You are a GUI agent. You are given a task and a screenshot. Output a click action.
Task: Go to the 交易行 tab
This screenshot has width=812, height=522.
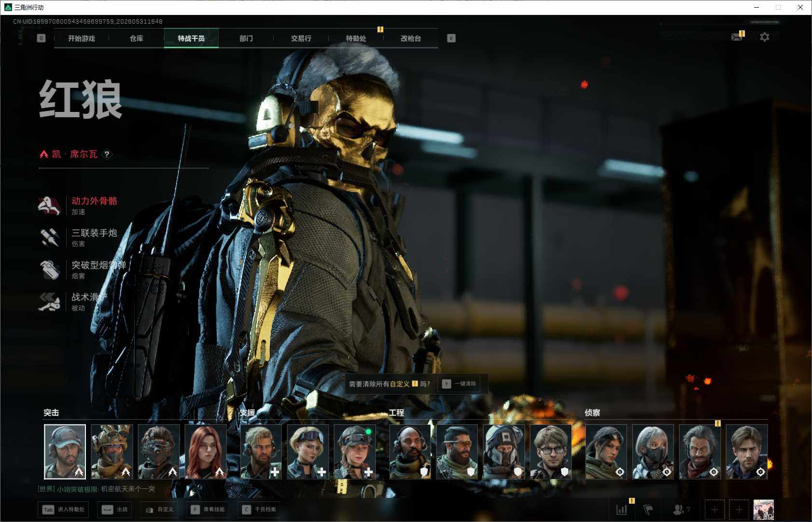point(301,38)
